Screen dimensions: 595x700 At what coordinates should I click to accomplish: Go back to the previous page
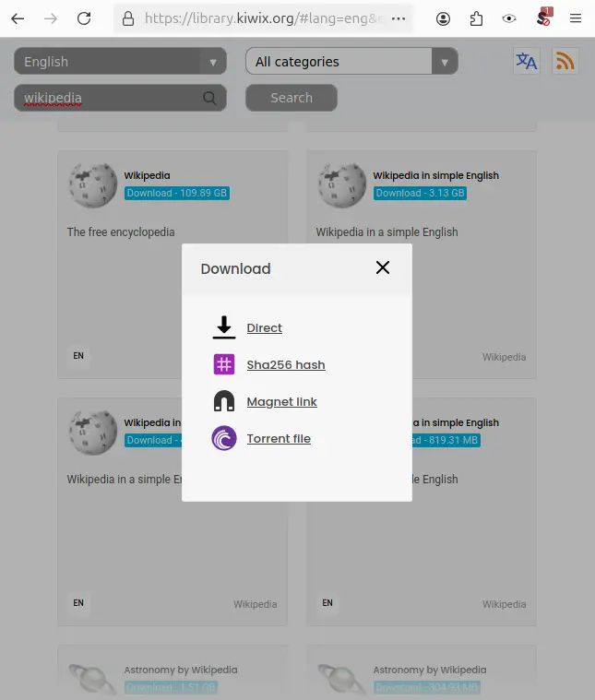[x=18, y=18]
